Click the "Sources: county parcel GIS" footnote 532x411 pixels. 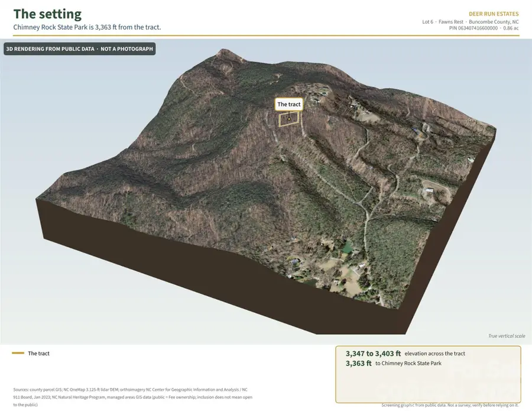click(132, 397)
